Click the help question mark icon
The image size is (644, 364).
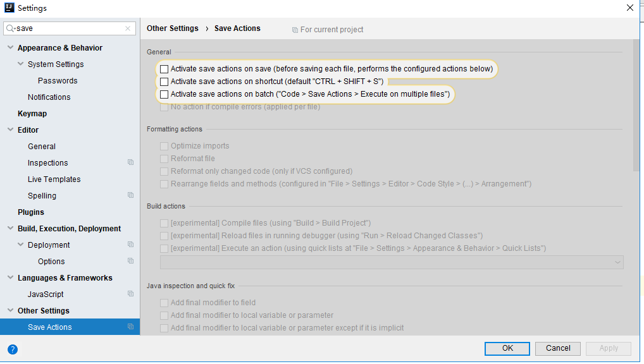(13, 349)
